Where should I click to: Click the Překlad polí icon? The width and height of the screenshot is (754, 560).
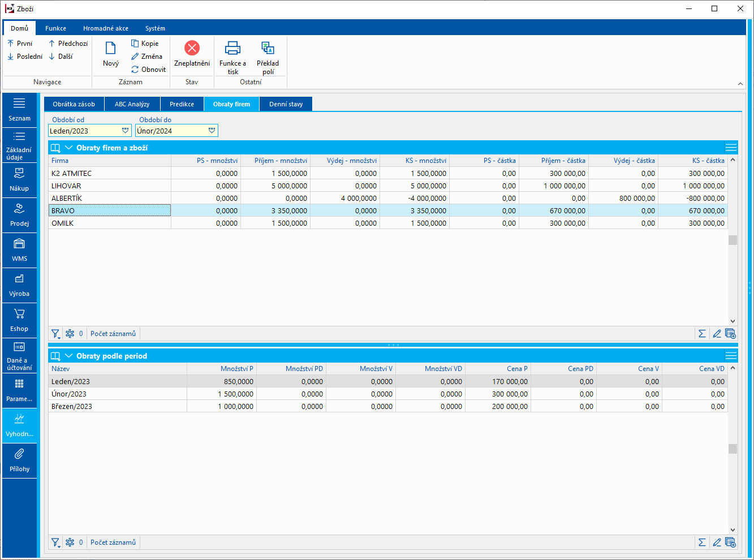pos(268,48)
